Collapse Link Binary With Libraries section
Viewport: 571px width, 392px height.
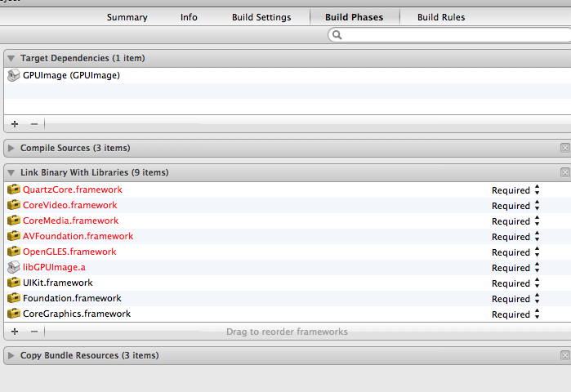tap(11, 172)
